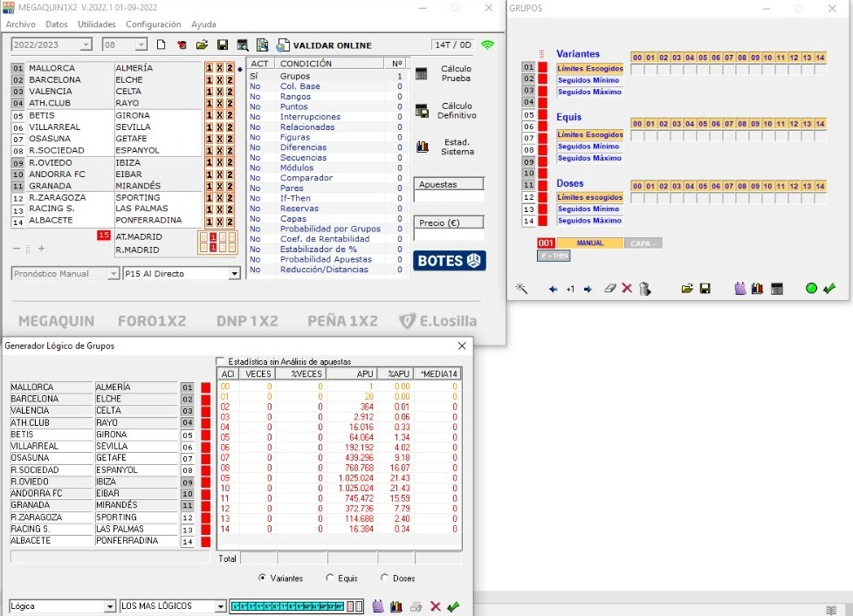Click the BOTES button
Viewport: 853px width, 616px height.
(450, 261)
